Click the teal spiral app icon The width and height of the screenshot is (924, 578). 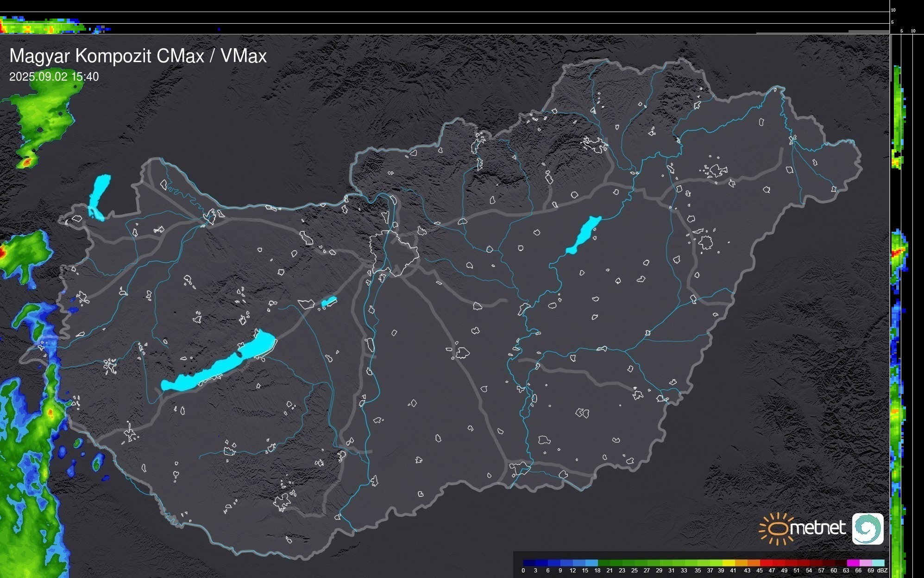point(867,528)
